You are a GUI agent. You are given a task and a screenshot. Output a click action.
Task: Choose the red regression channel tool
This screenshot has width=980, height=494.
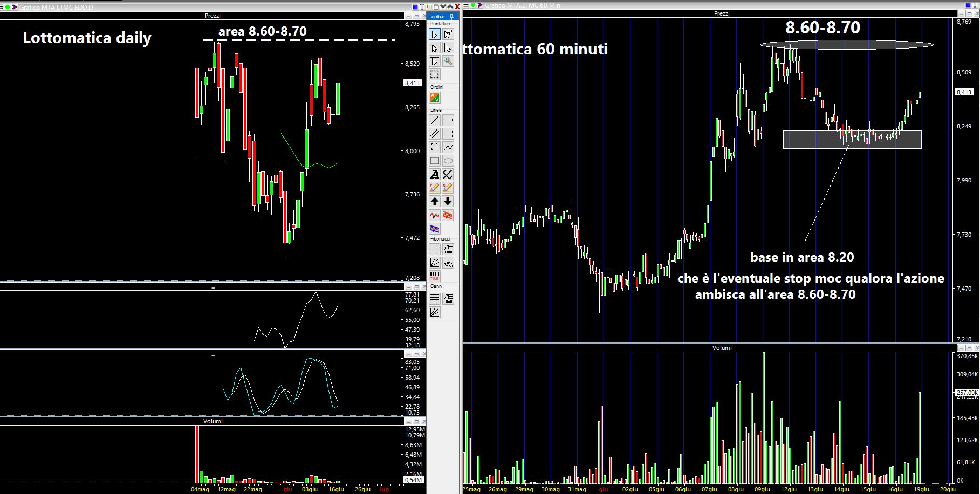(448, 215)
